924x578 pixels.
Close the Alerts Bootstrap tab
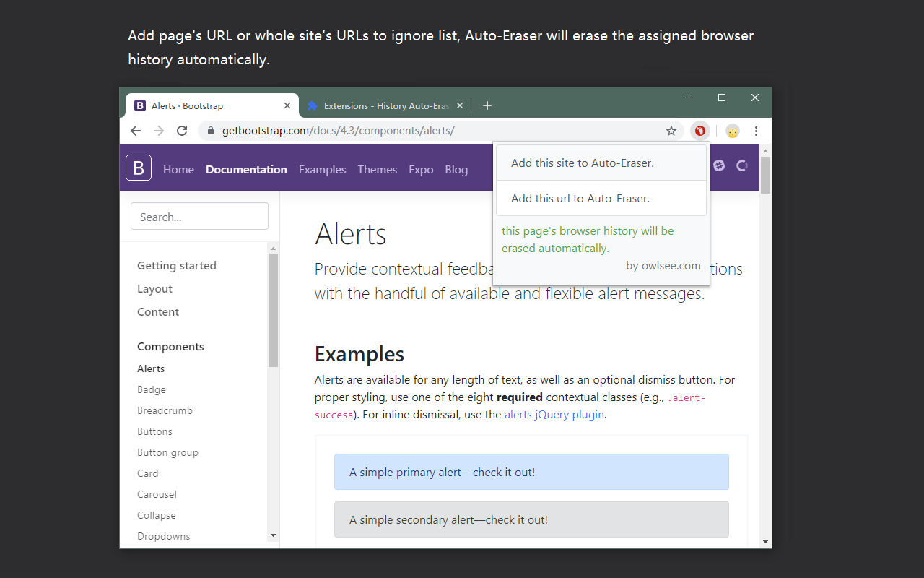tap(287, 105)
